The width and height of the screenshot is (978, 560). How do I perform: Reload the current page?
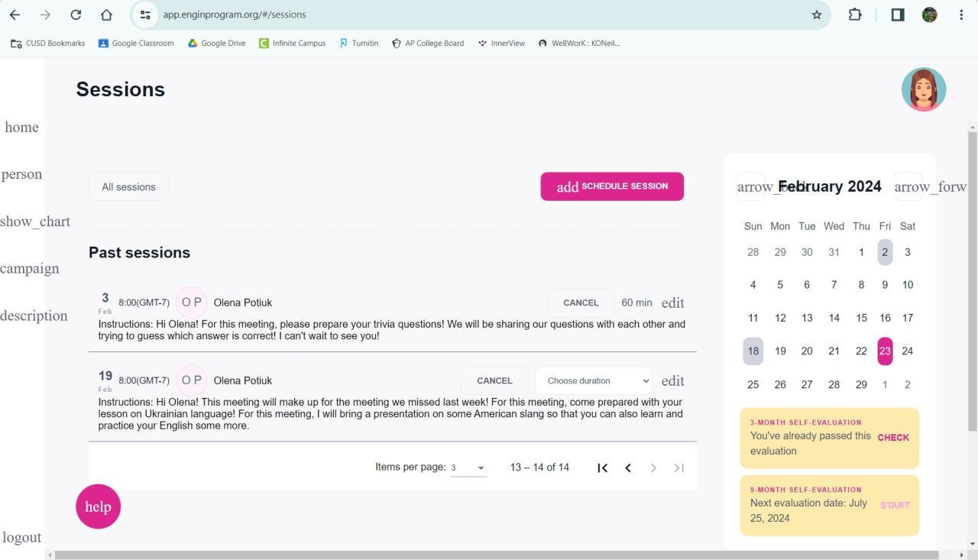[x=76, y=15]
